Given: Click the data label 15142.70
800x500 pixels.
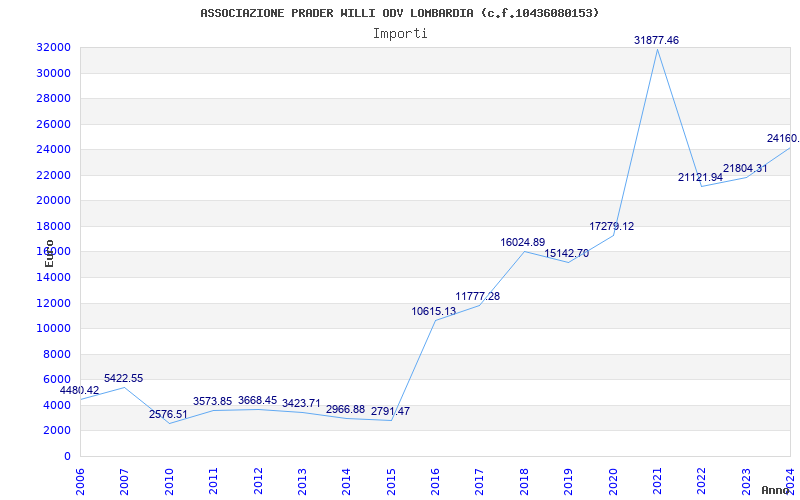Looking at the screenshot, I should (566, 254).
